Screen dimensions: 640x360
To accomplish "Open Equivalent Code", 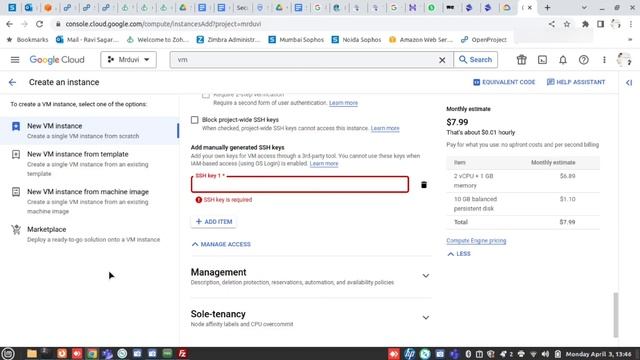I will [504, 82].
